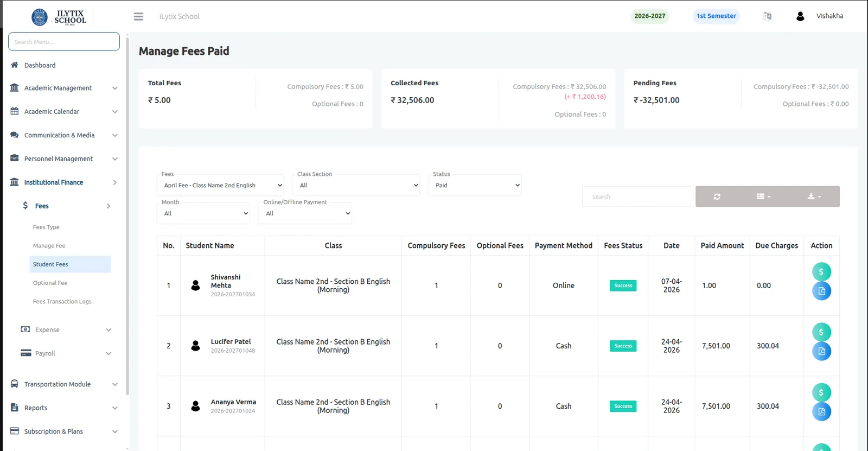868x451 pixels.
Task: Open the Status dropdown showing Paid
Action: point(475,185)
